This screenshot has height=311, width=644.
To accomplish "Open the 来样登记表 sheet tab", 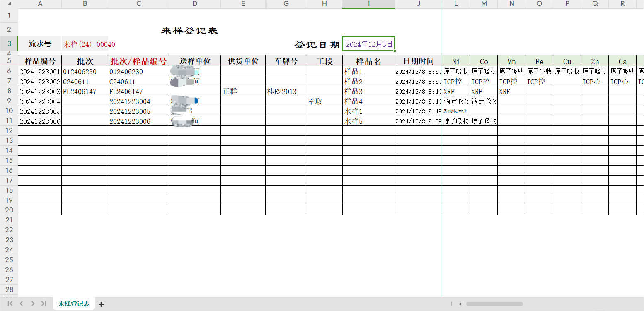I will [x=74, y=304].
